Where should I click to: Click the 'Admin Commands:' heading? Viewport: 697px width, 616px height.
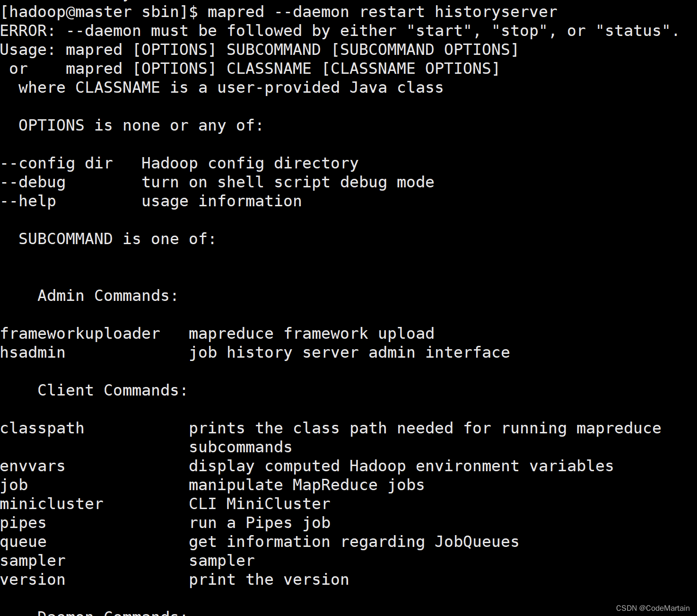108,296
